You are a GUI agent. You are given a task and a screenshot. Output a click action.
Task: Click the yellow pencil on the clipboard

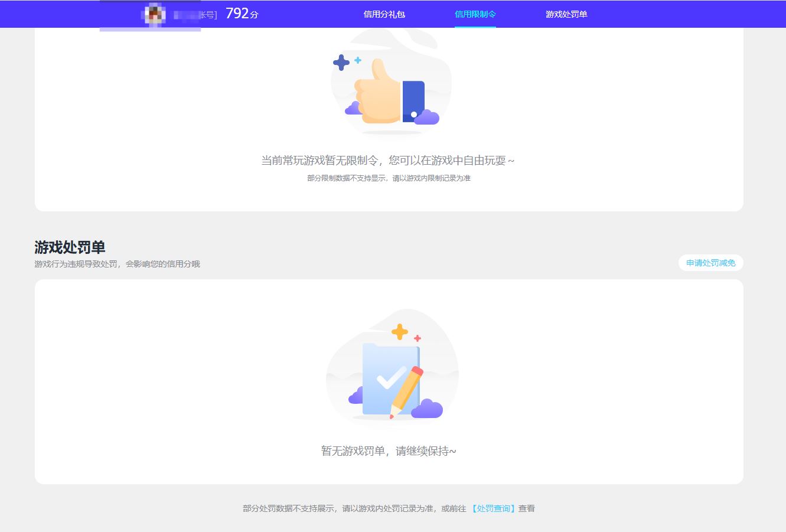[407, 391]
